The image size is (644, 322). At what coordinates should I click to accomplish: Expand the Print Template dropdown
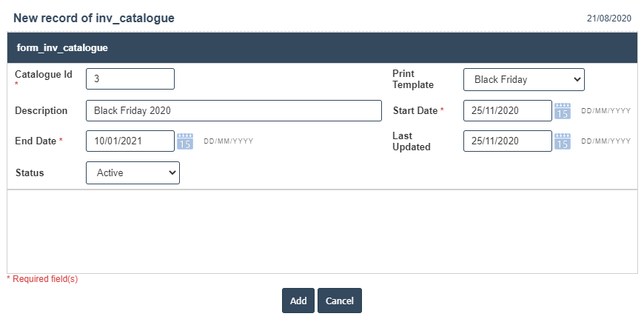point(523,80)
